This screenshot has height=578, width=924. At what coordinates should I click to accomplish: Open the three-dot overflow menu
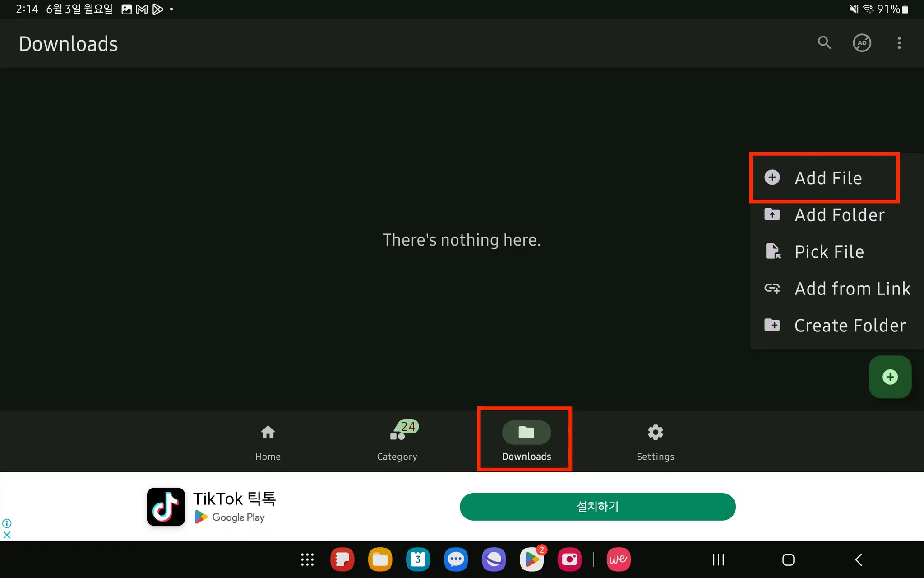point(899,43)
